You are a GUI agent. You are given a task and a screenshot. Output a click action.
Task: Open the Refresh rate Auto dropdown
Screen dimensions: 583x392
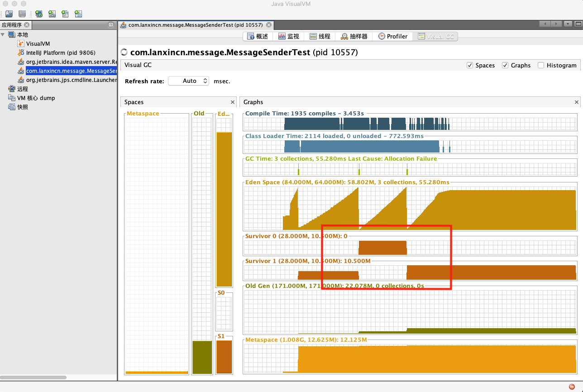tap(189, 81)
